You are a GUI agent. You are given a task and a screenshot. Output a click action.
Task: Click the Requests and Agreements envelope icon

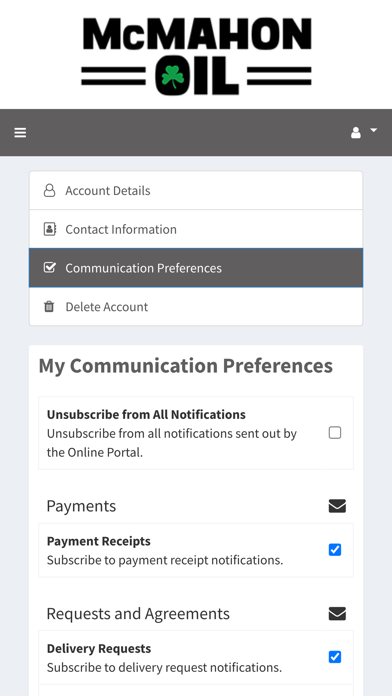(x=337, y=614)
